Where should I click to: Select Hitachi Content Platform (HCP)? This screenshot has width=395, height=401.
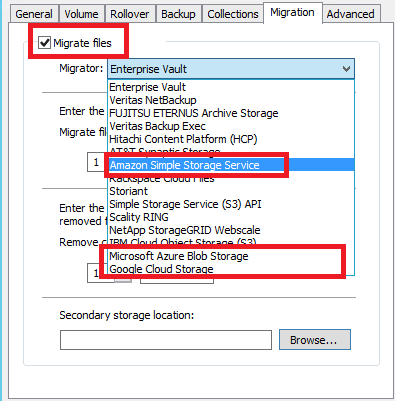coord(231,139)
